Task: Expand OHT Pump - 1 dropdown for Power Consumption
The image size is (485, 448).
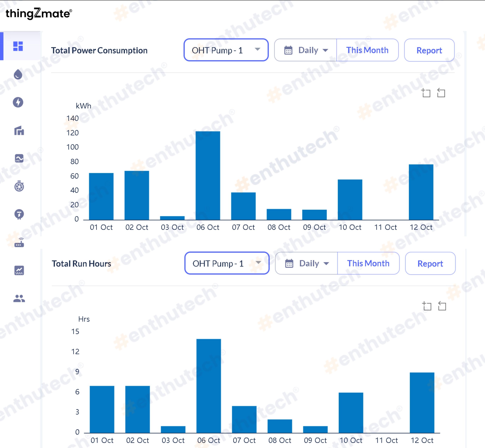Action: pos(226,50)
